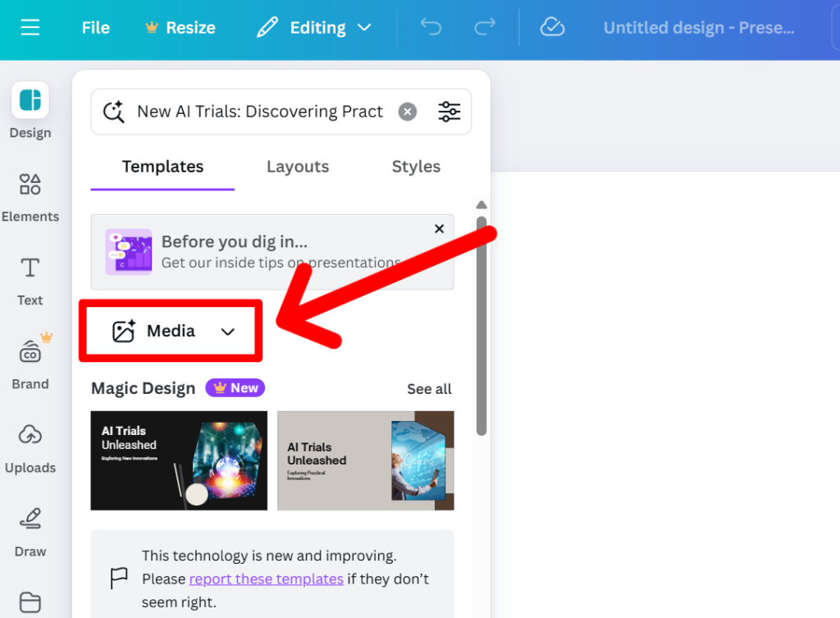Screen dimensions: 840x618
Task: Open the Uploads panel
Action: [x=30, y=449]
